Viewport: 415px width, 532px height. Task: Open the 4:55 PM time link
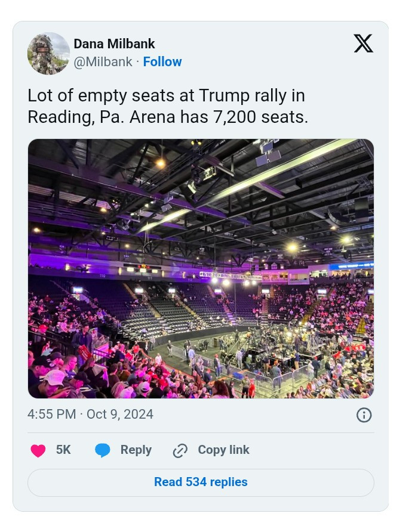click(51, 415)
